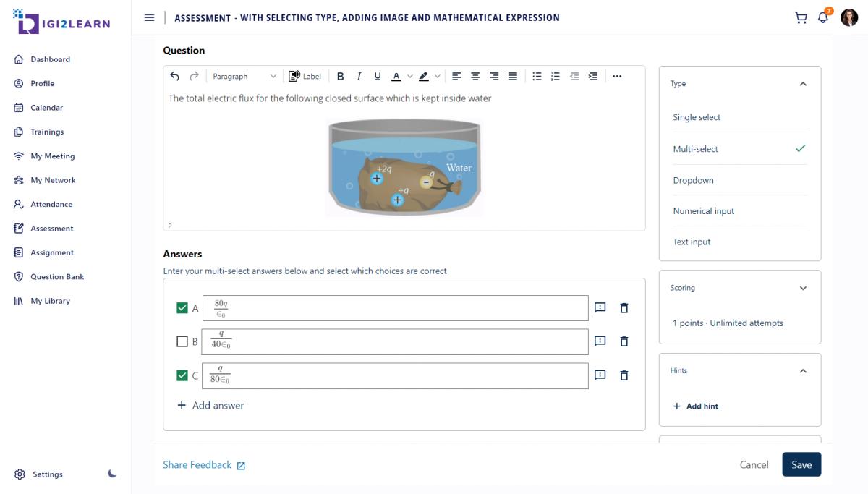This screenshot has height=494, width=868.
Task: Click answer C expression field
Action: tap(395, 375)
